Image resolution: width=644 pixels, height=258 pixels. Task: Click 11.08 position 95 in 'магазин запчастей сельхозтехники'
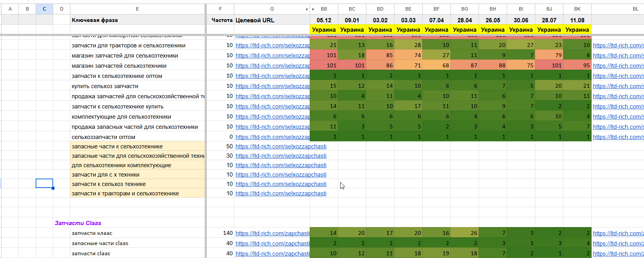(x=578, y=66)
